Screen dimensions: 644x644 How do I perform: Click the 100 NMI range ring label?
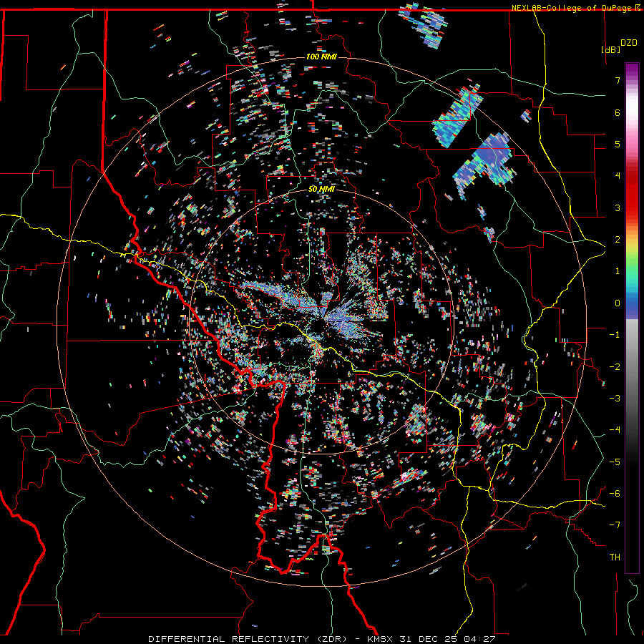(x=321, y=57)
